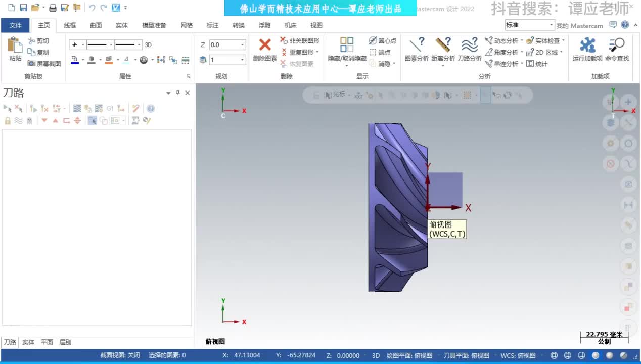Switch to the 机床 ribbon tab
Image resolution: width=641 pixels, height=364 pixels.
click(290, 25)
